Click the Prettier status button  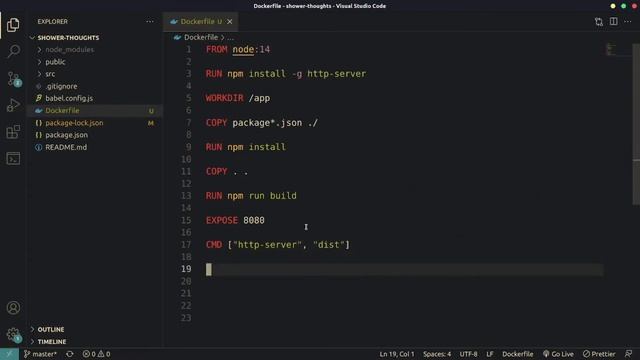click(599, 354)
